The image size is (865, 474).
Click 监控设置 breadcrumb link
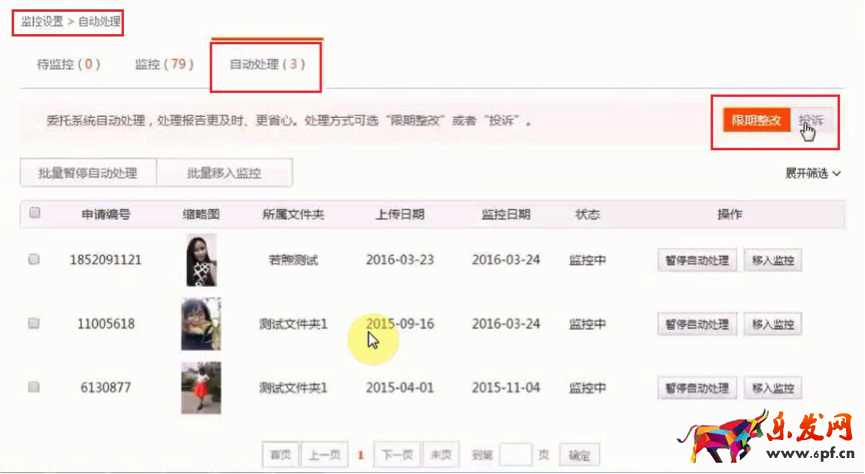pyautogui.click(x=41, y=20)
